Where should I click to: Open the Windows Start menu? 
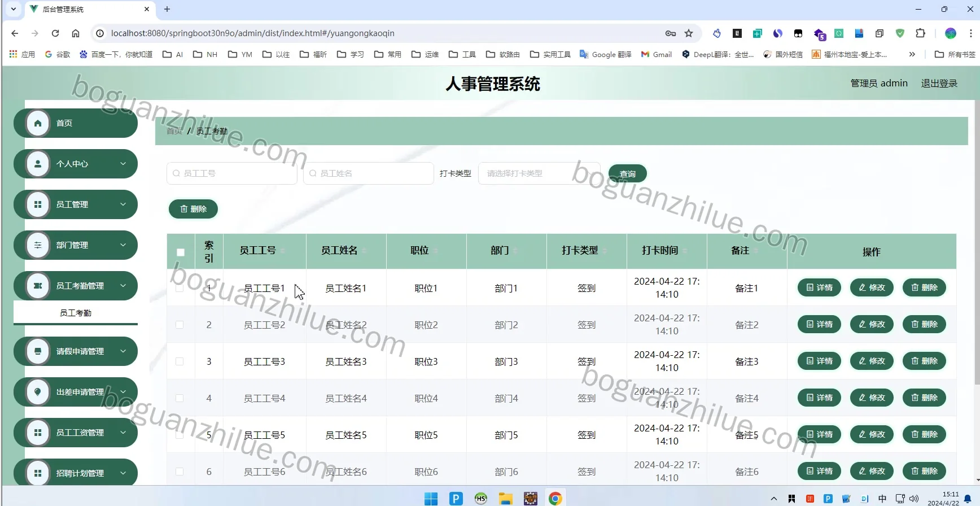coord(431,498)
